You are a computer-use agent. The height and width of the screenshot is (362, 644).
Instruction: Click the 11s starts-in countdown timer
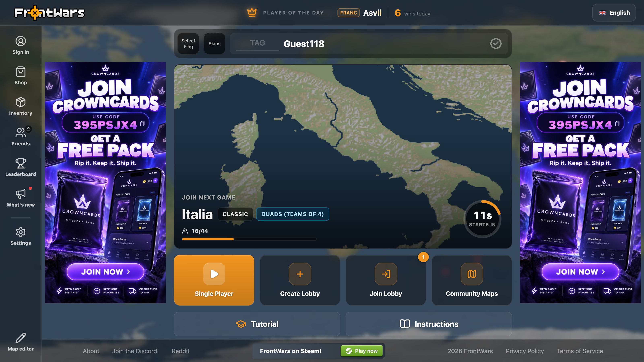coord(482,219)
